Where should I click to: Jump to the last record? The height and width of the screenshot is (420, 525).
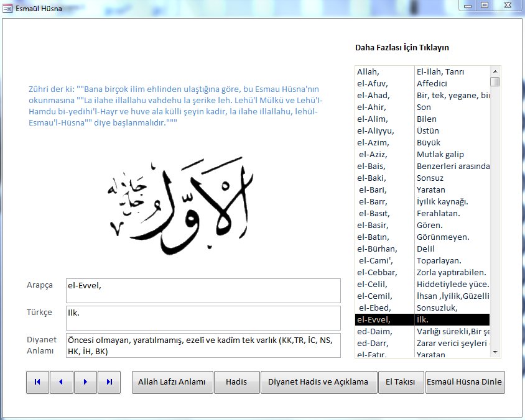pyautogui.click(x=109, y=382)
